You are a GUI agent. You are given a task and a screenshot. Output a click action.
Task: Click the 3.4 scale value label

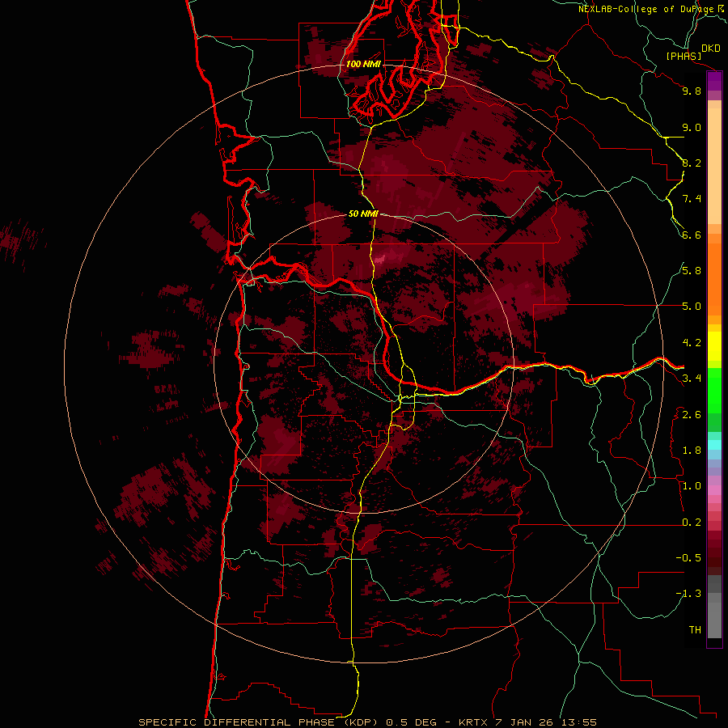pos(692,379)
